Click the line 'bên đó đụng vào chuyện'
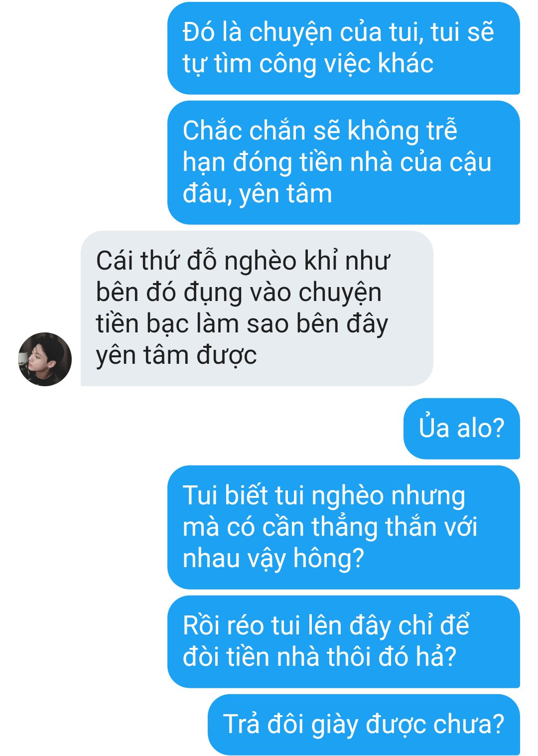 [x=239, y=293]
